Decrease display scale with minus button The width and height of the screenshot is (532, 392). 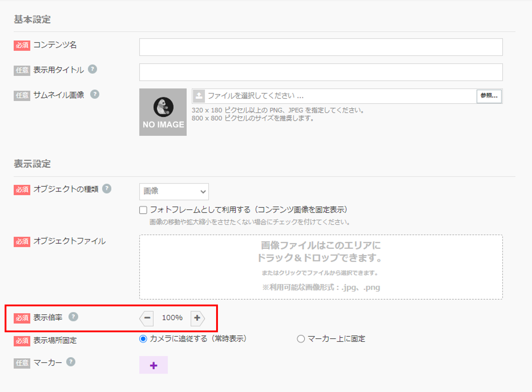pos(147,318)
